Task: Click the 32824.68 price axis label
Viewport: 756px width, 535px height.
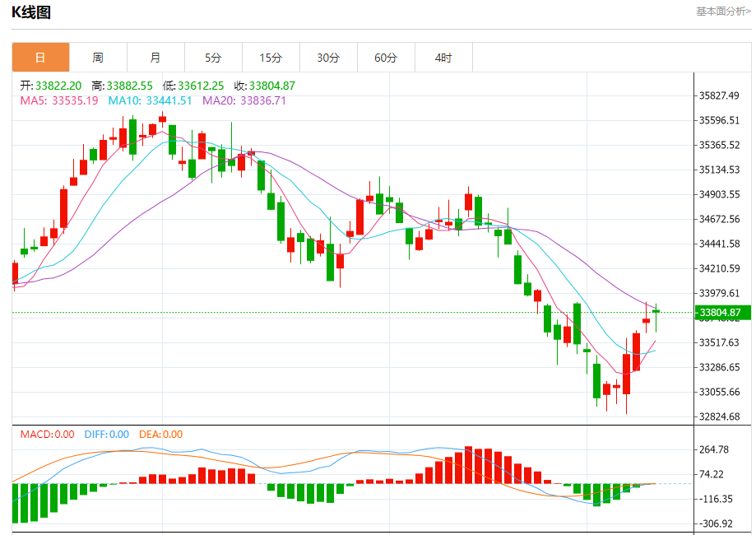Action: click(719, 416)
